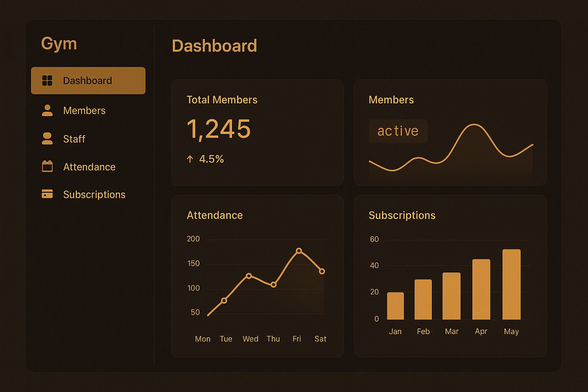This screenshot has width=588, height=392.
Task: Open Attendance from the sidebar
Action: [x=89, y=167]
